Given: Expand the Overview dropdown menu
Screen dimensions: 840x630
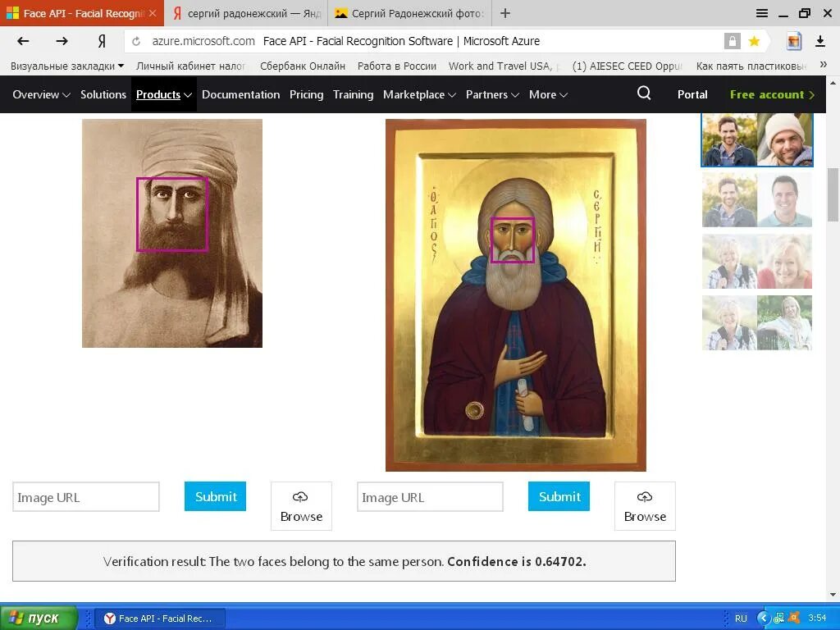Looking at the screenshot, I should pos(41,94).
